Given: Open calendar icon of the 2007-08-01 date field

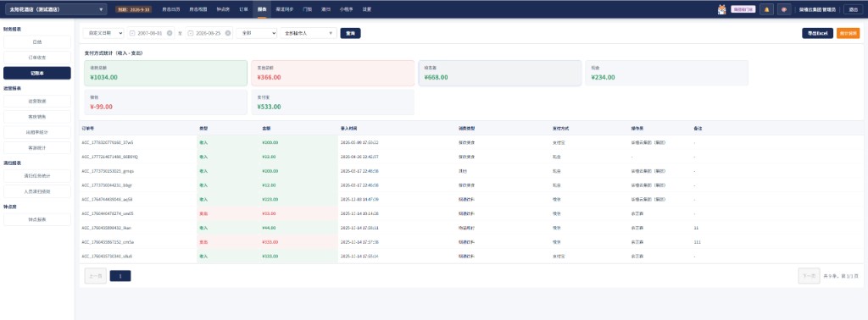Looking at the screenshot, I should (132, 33).
